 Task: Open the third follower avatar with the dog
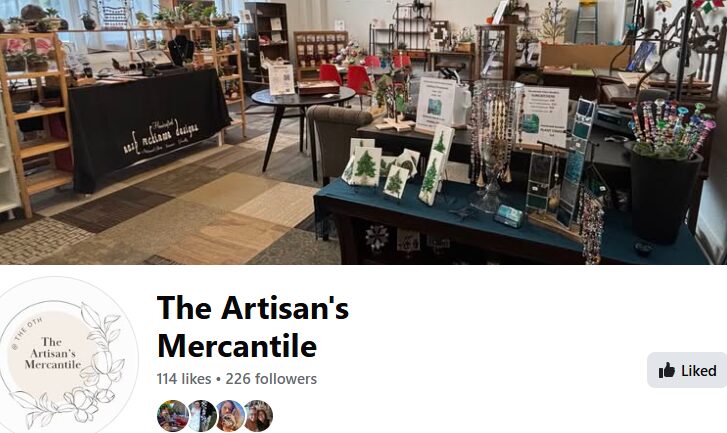(x=230, y=415)
